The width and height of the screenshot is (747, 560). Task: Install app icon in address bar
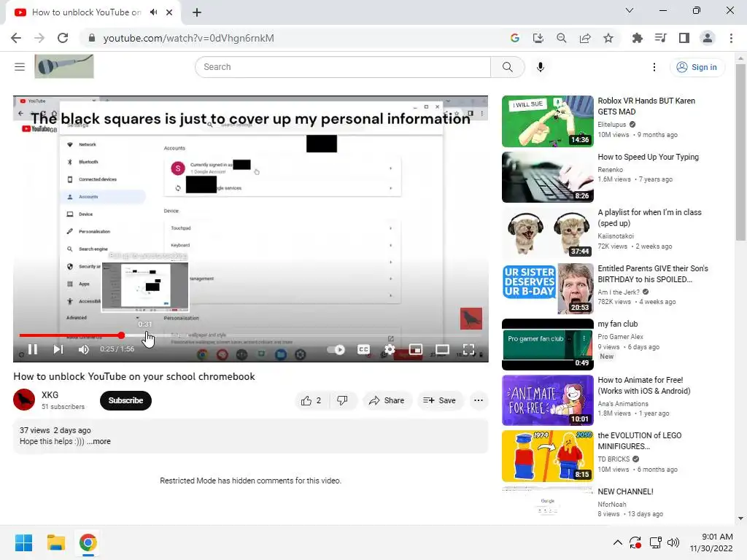tap(538, 38)
